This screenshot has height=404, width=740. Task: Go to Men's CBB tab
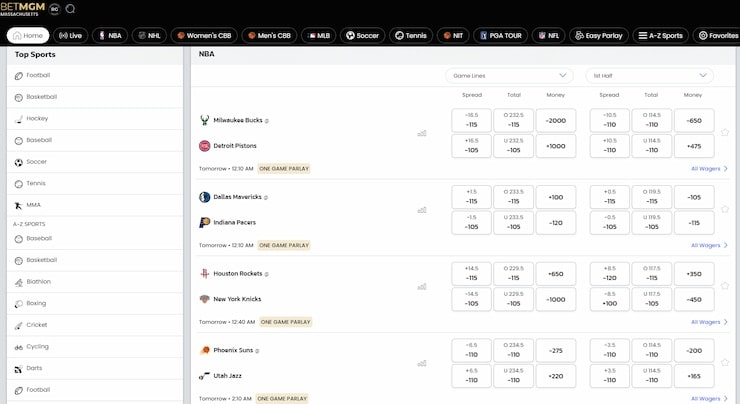[x=269, y=35]
